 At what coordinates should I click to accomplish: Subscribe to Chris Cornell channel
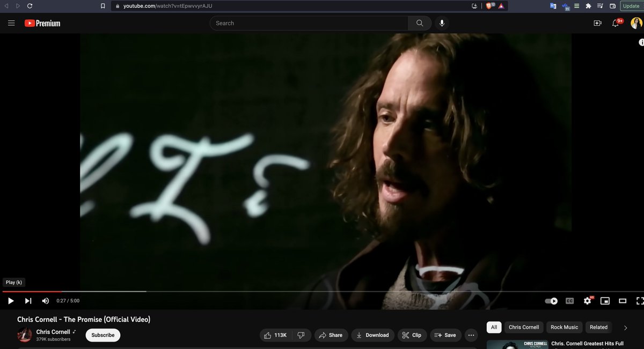[103, 335]
